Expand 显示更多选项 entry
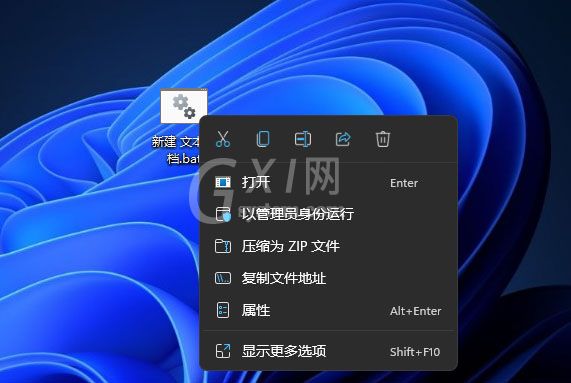Viewport: 571px width, 383px height. 329,351
